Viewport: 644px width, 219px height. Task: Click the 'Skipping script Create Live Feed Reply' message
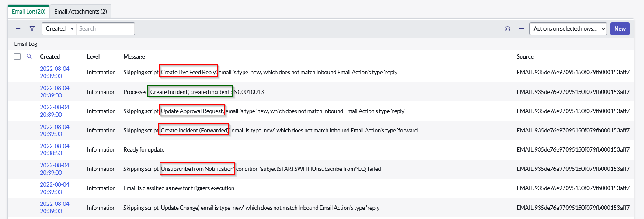click(261, 72)
